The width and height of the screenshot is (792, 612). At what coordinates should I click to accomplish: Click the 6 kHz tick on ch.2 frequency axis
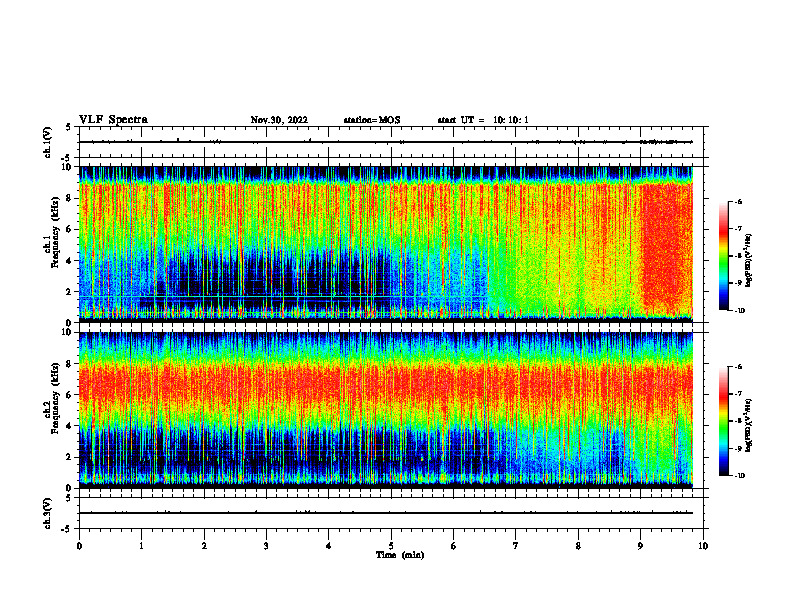point(69,395)
